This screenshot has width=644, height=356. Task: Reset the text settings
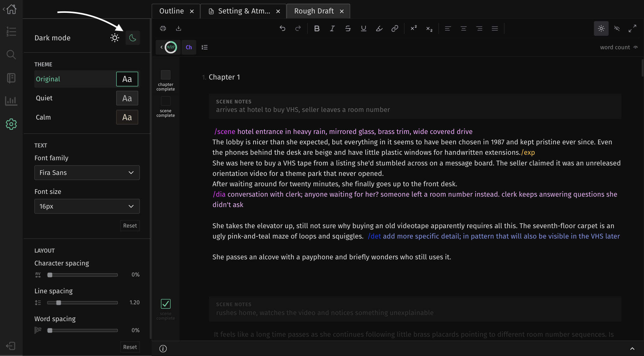130,226
